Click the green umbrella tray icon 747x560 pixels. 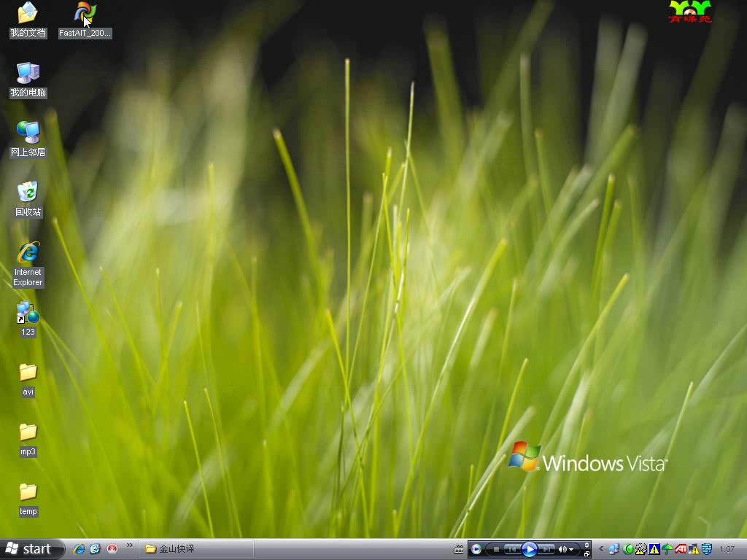(x=667, y=550)
